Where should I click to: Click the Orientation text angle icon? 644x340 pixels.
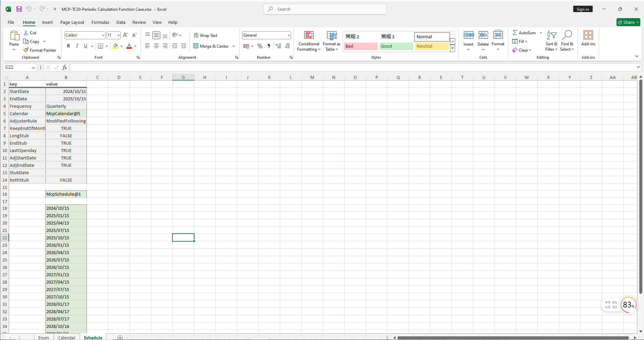pos(175,35)
